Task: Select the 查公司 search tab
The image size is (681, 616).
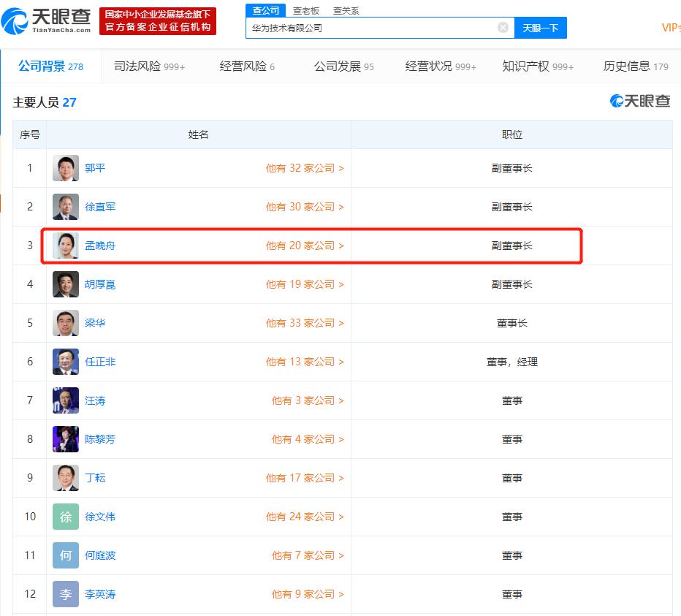Action: pos(265,10)
